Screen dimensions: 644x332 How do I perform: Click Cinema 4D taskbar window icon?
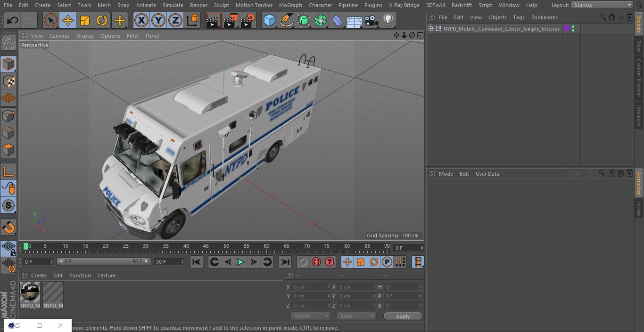coord(11,325)
